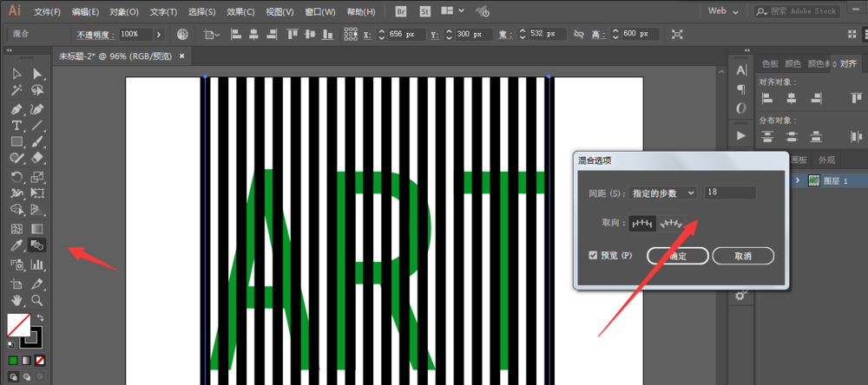Screen dimensions: 868x385
Task: Select the None fill mode button
Action: [40, 361]
